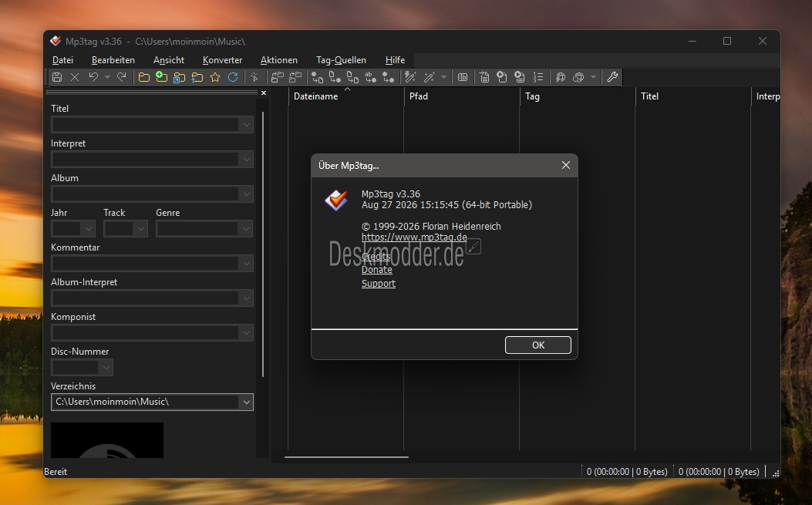Click the Extended tags icon

point(463,77)
